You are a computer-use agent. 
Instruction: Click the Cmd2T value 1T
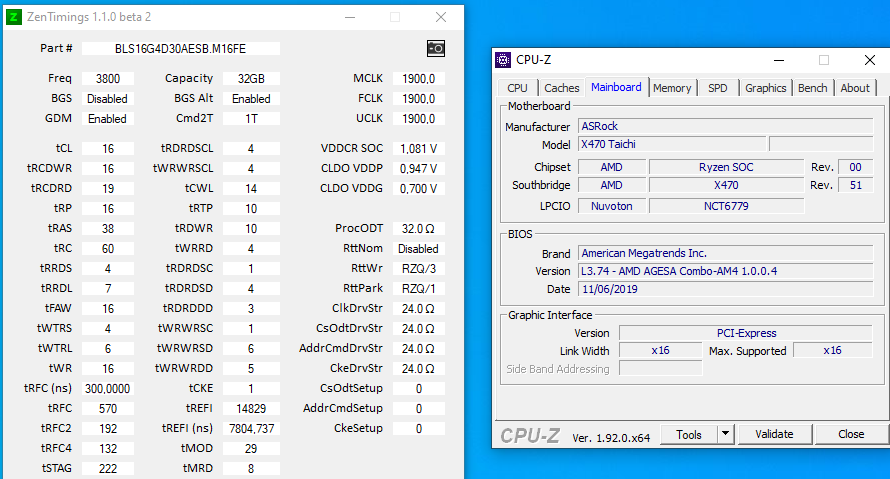click(x=251, y=119)
